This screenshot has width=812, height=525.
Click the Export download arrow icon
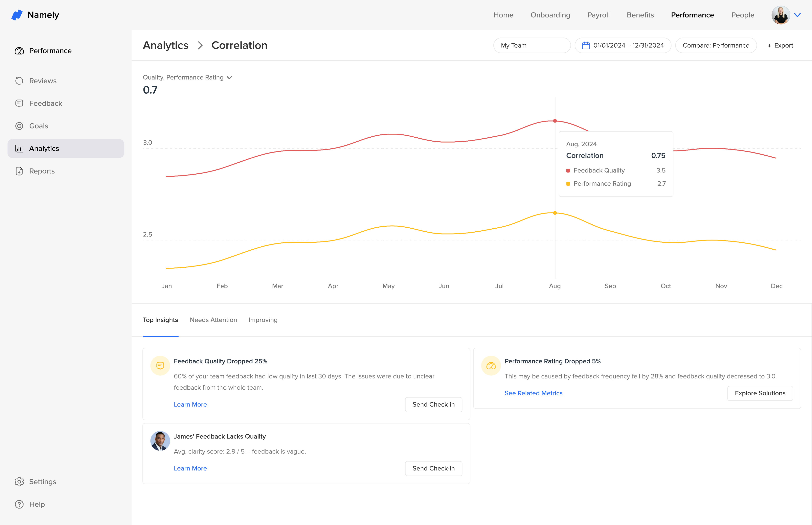pyautogui.click(x=769, y=46)
